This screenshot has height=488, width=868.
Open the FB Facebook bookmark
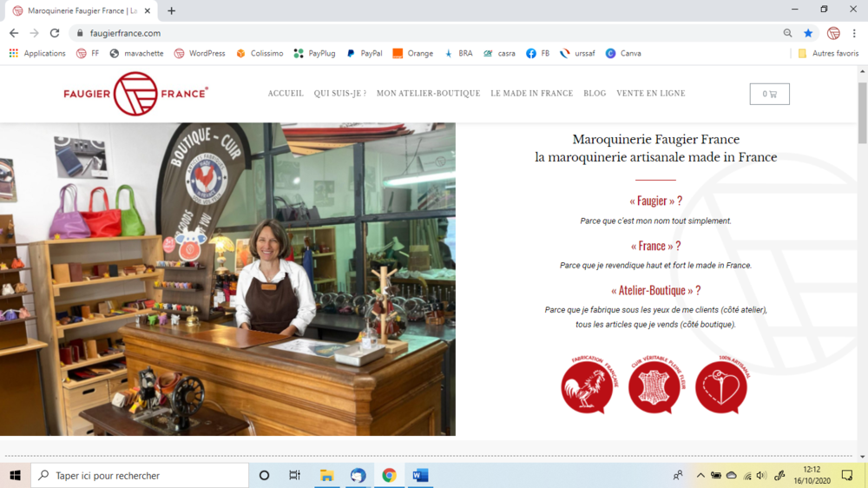(x=537, y=53)
